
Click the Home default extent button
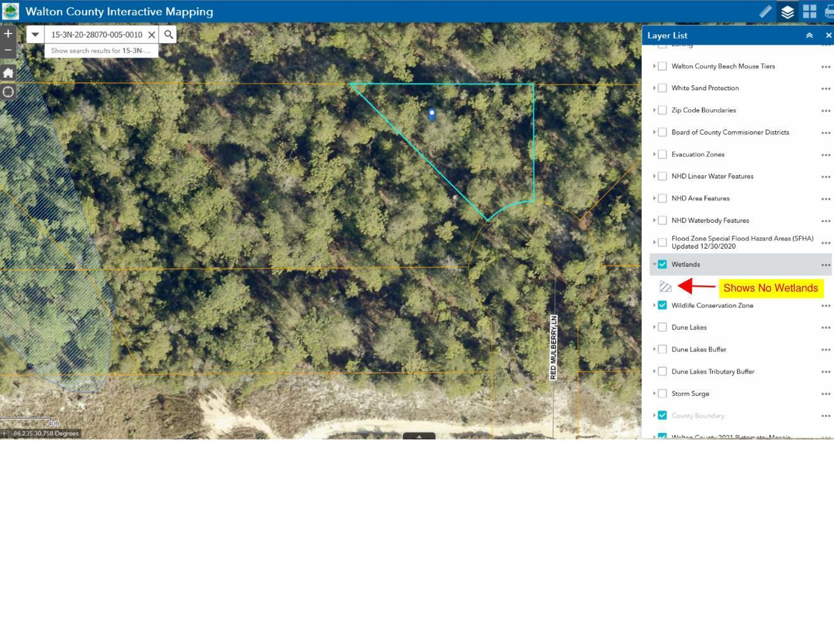[8, 73]
